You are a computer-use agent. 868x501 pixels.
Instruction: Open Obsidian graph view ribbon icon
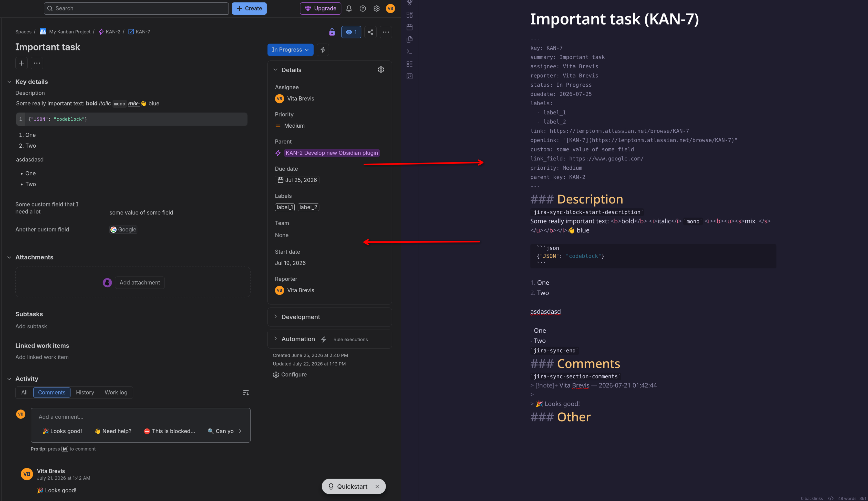409,3
